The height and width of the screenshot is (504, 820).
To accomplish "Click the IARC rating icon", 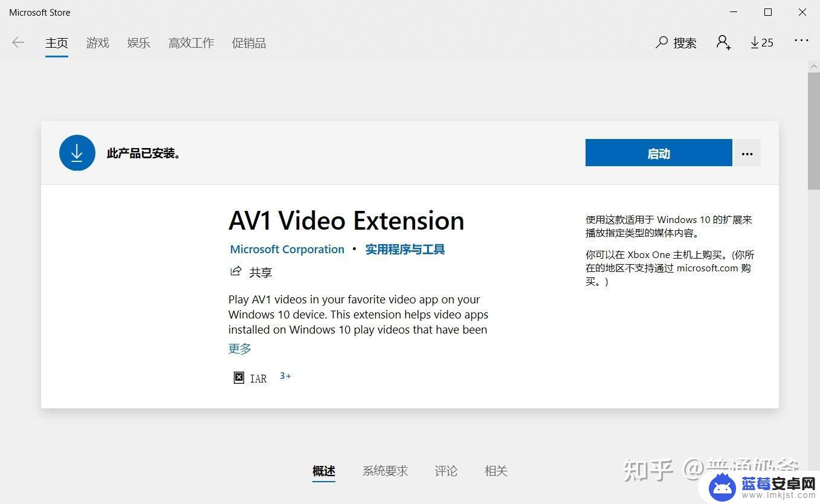I will 239,378.
